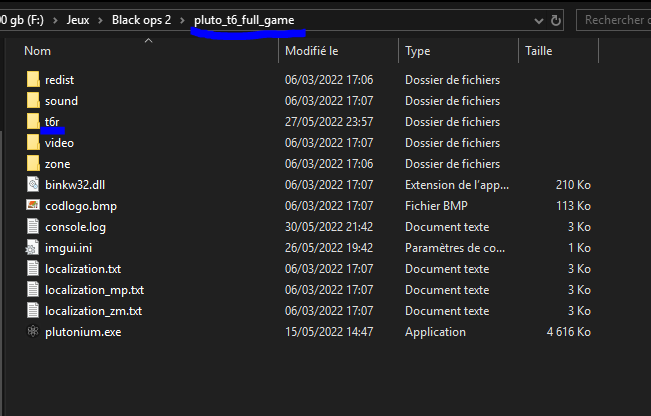Select the sound folder name
The width and height of the screenshot is (651, 416).
(x=61, y=101)
